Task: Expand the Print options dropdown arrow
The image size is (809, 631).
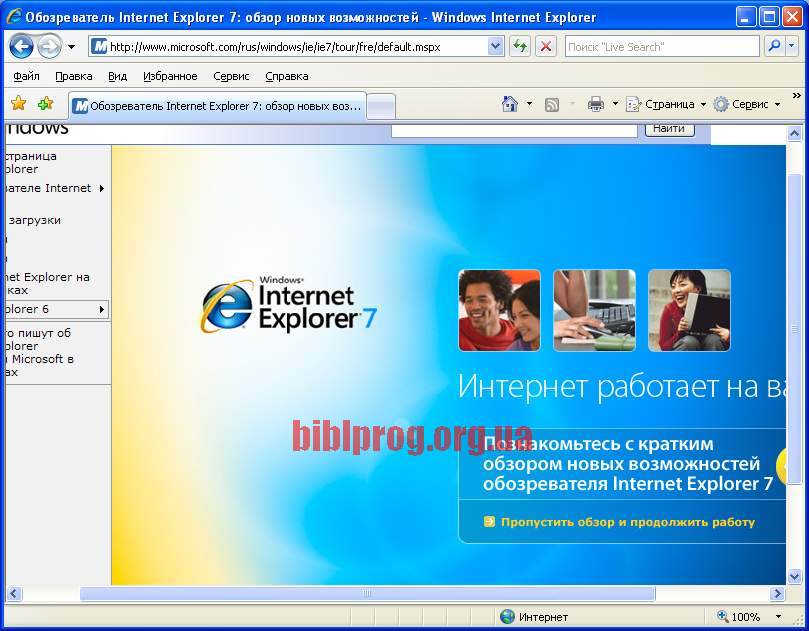Action: click(615, 104)
